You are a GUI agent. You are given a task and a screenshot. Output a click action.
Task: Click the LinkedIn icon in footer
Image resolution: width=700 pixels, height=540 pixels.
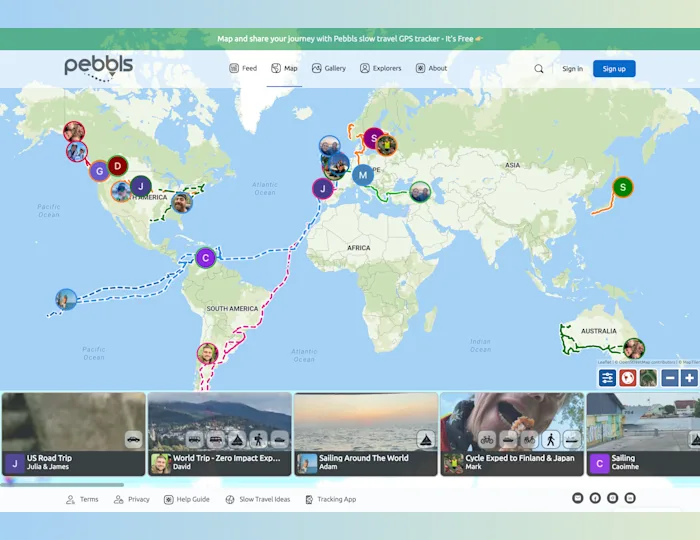pyautogui.click(x=630, y=498)
